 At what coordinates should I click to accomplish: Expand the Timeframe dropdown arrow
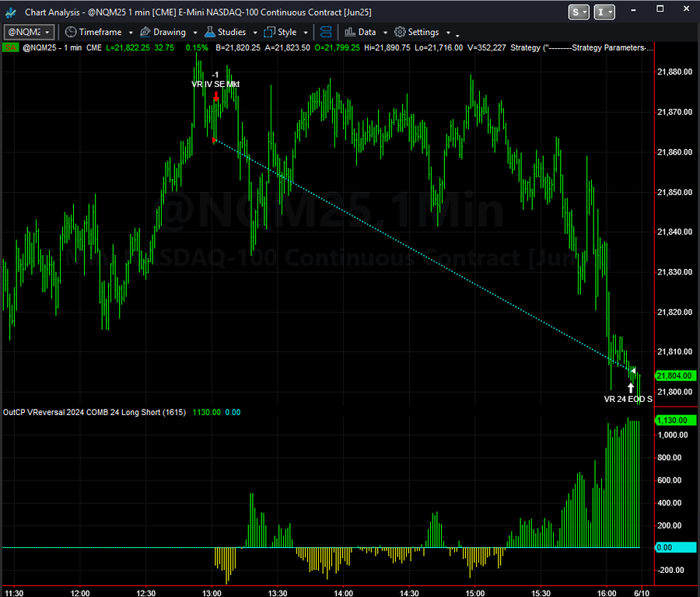click(131, 33)
